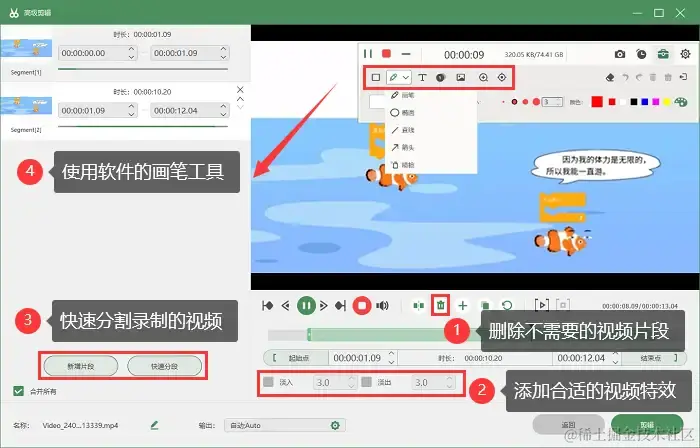Viewport: 700px width, 448px height.
Task: Jump to the start of the video
Action: [x=267, y=306]
